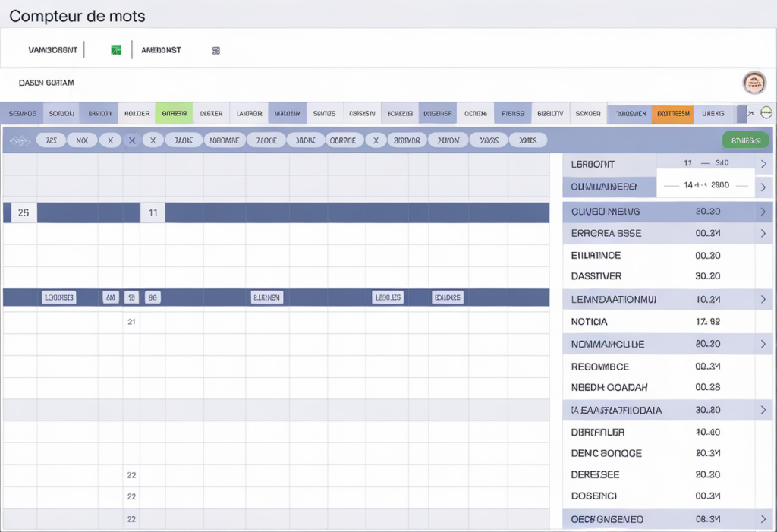Open the circular profile badge at the top right
The height and width of the screenshot is (532, 777).
click(755, 83)
